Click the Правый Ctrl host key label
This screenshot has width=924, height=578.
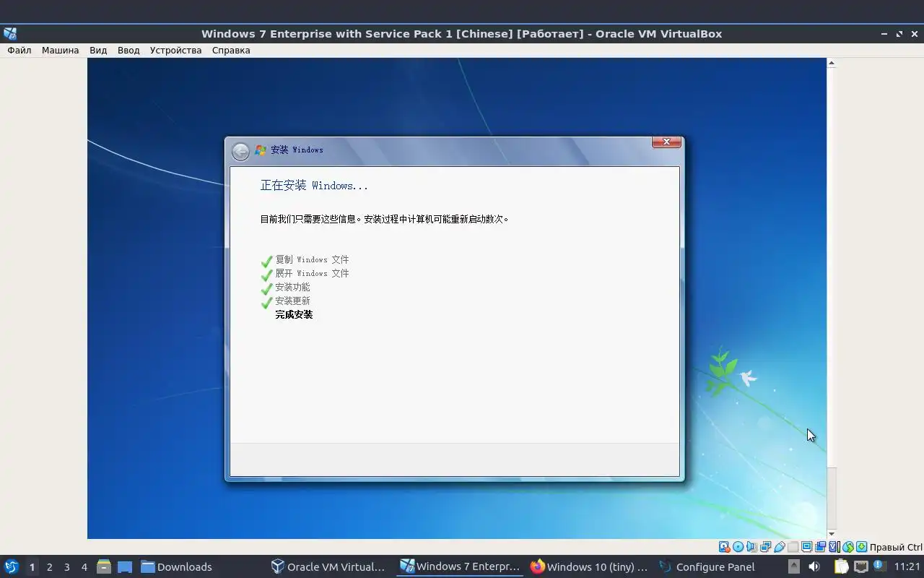point(896,547)
